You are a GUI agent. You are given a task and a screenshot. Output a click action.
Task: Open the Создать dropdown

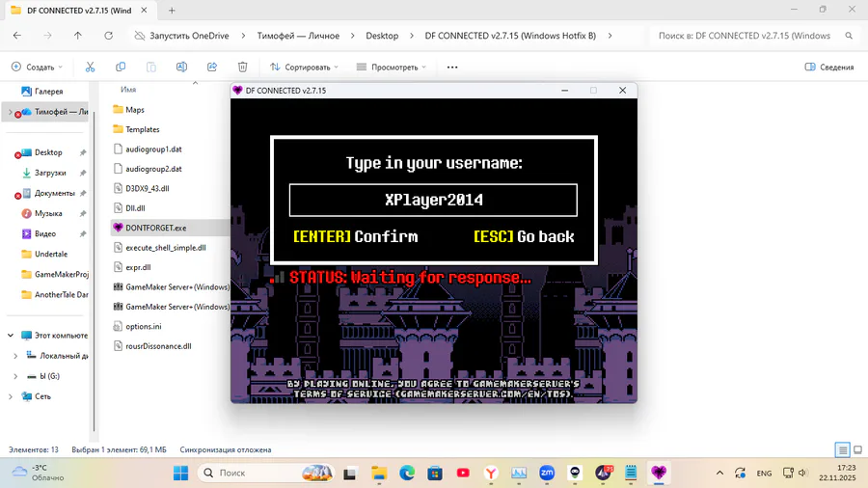[x=37, y=67]
